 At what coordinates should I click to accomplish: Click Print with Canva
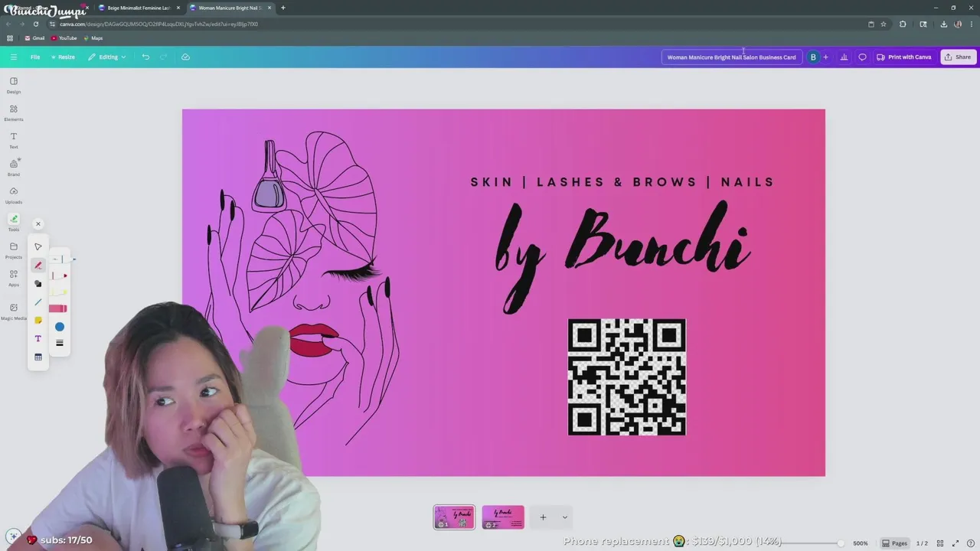point(904,57)
